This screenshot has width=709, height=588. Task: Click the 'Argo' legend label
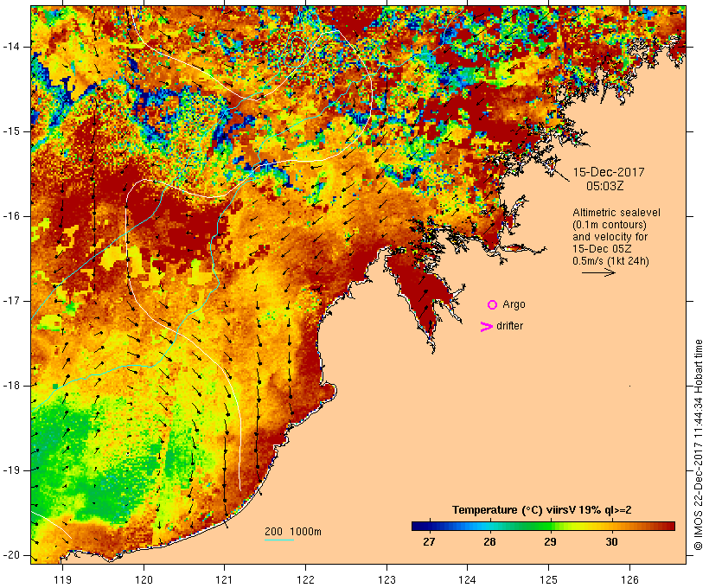(514, 304)
